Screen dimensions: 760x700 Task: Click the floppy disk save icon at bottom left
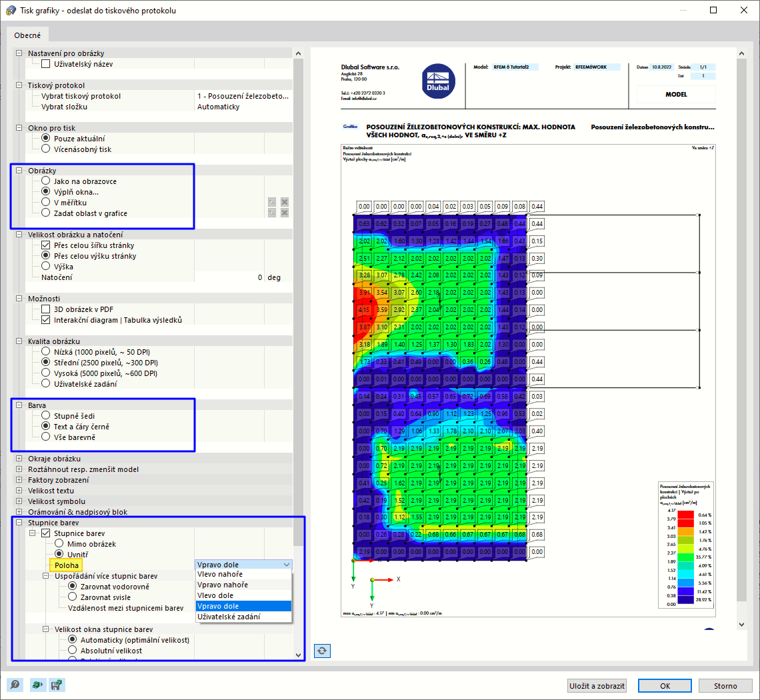click(x=57, y=685)
